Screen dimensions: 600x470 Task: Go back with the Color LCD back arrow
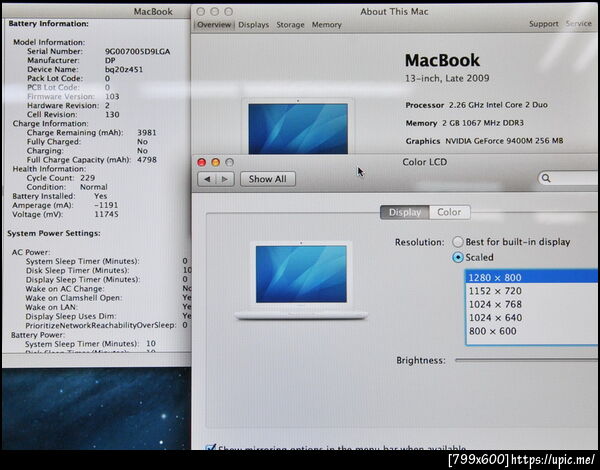[x=207, y=179]
